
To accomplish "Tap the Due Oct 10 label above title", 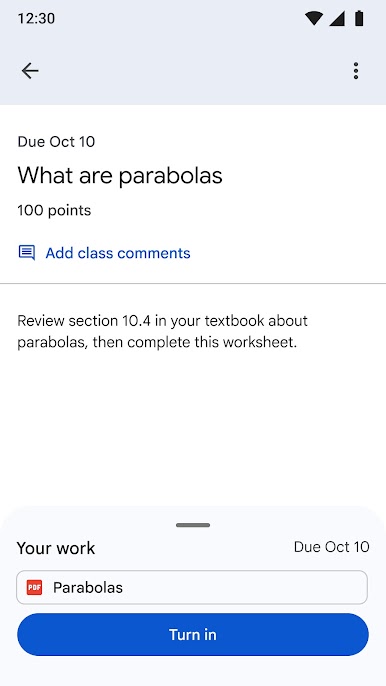I will [56, 142].
